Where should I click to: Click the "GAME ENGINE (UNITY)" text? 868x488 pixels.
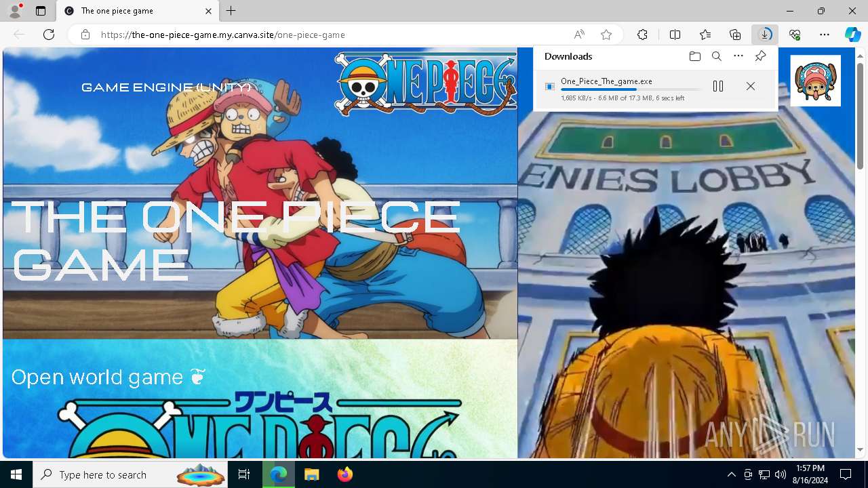click(166, 87)
